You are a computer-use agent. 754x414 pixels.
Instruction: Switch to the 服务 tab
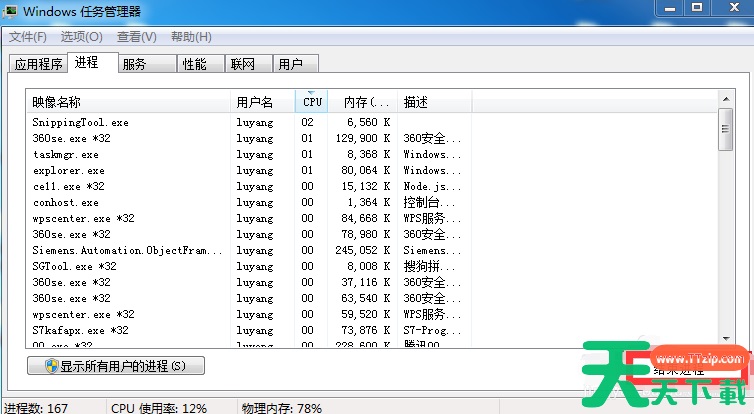[x=147, y=64]
